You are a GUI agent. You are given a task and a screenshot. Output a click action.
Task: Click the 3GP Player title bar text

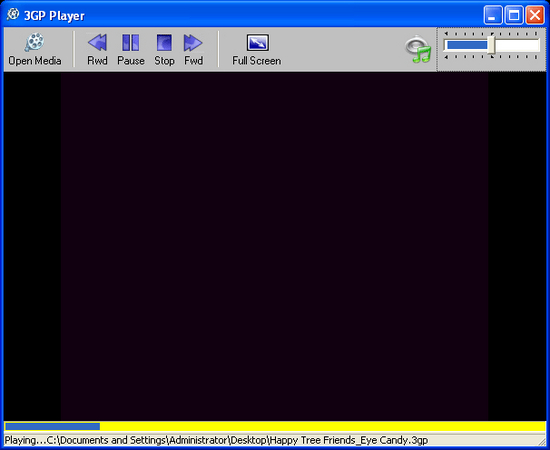54,16
